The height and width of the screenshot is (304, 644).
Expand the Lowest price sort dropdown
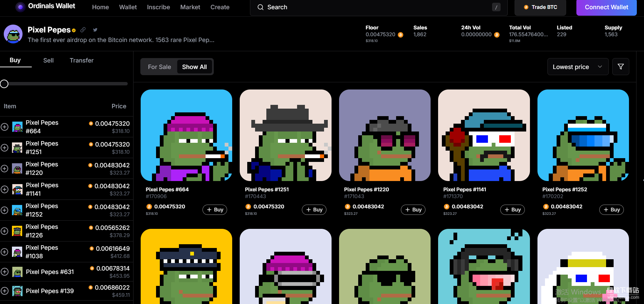577,67
